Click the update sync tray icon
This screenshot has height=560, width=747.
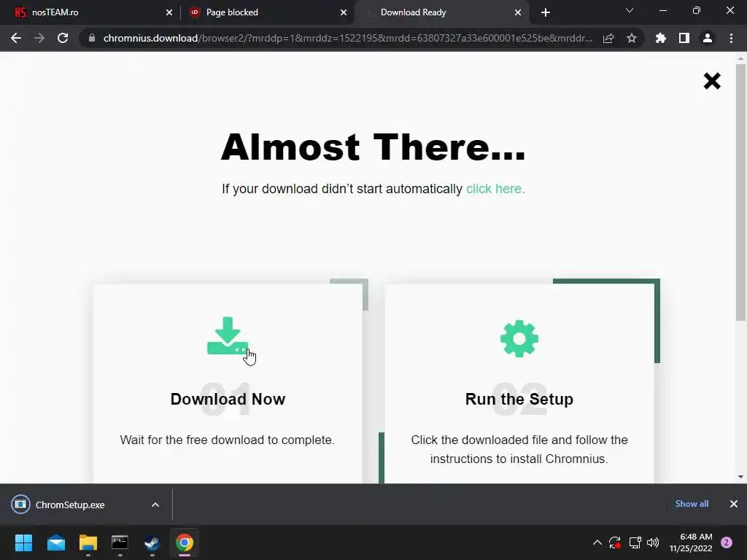coord(614,542)
